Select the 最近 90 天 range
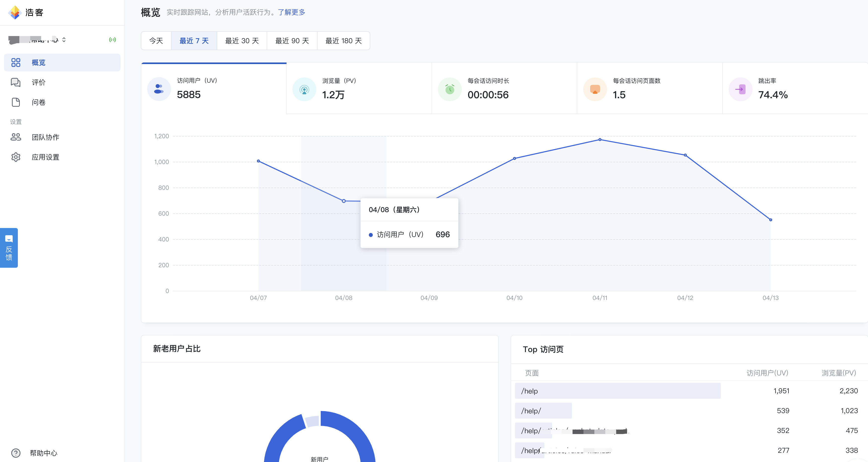 coord(292,41)
